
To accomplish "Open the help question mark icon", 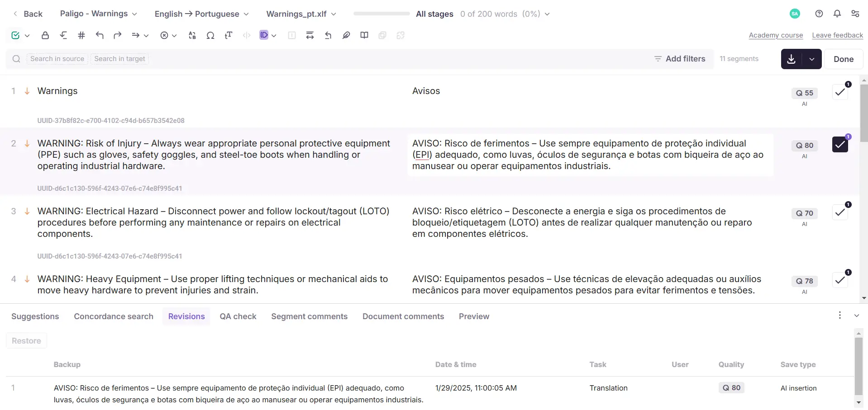I will 819,14.
